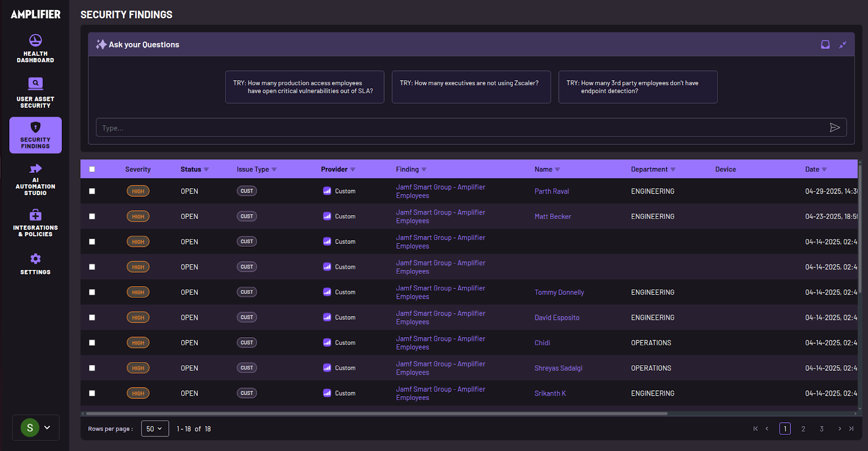Viewport: 868px width, 451px height.
Task: Click the bookmark panel icon in the Ask header
Action: click(x=825, y=44)
